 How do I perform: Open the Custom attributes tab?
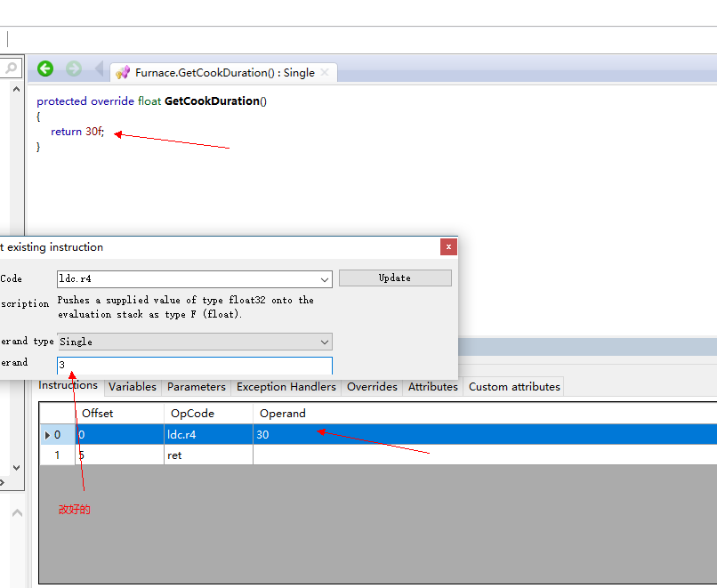(x=514, y=387)
